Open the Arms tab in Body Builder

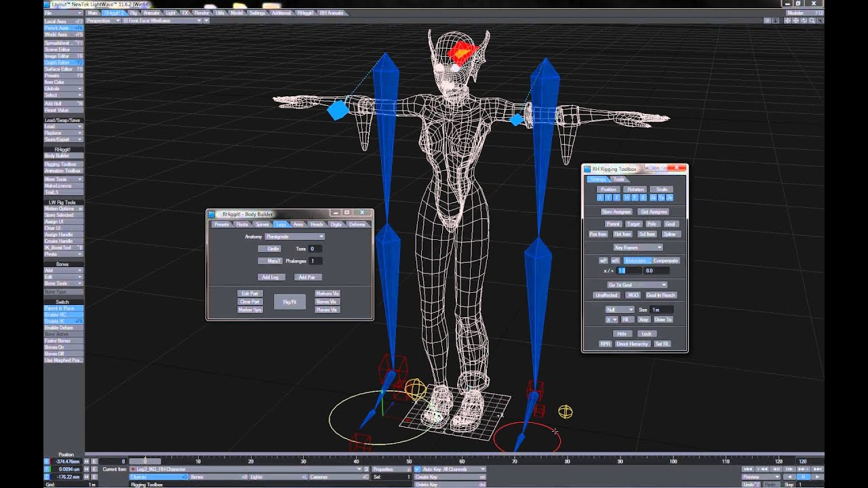[298, 224]
